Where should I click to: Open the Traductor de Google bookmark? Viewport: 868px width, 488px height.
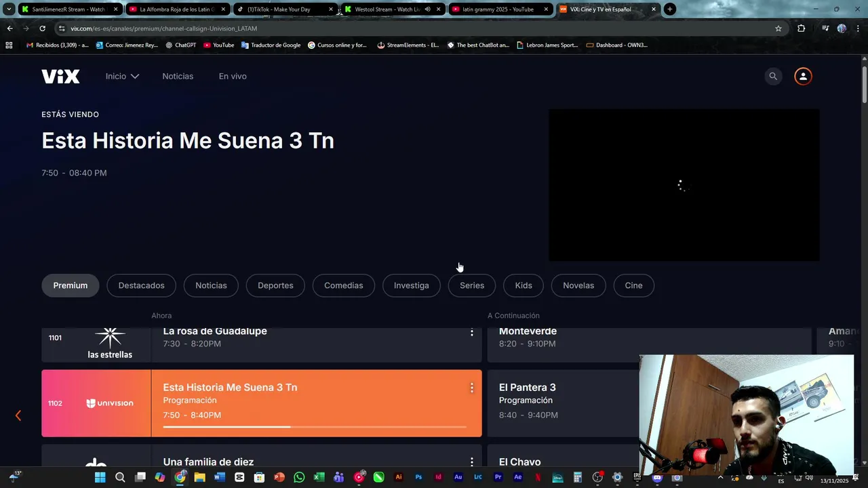click(271, 45)
